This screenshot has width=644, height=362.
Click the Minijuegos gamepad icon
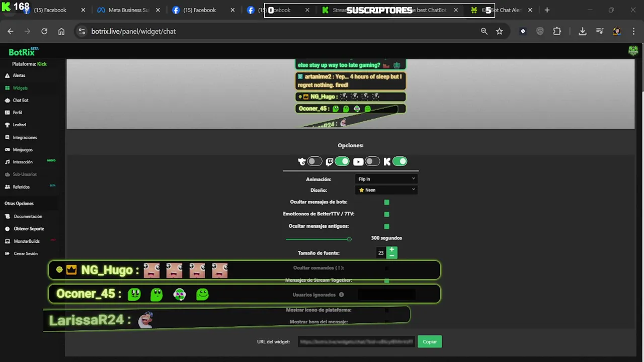[x=8, y=150]
